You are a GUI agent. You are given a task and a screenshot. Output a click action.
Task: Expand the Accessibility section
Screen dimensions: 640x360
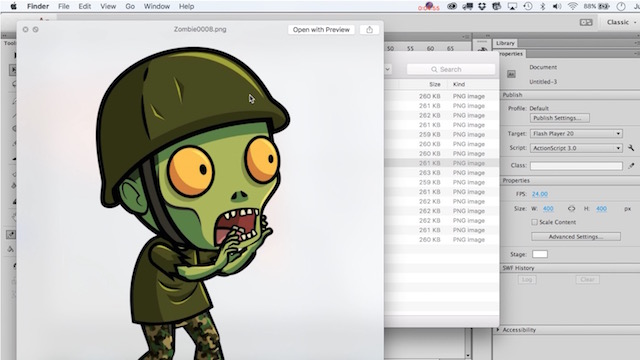[498, 330]
